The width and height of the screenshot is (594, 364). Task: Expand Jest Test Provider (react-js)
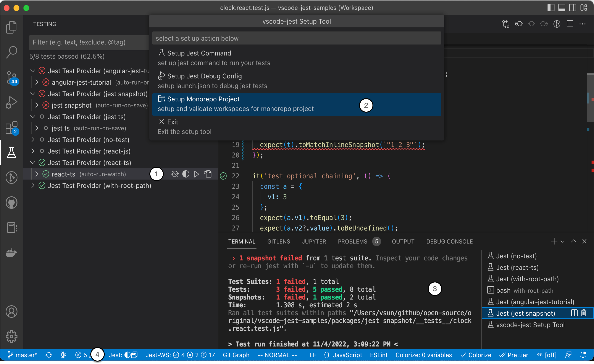(33, 151)
